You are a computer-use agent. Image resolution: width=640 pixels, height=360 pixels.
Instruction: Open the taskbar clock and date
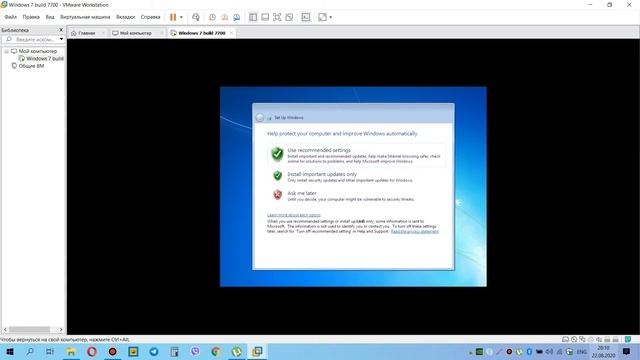coord(603,351)
